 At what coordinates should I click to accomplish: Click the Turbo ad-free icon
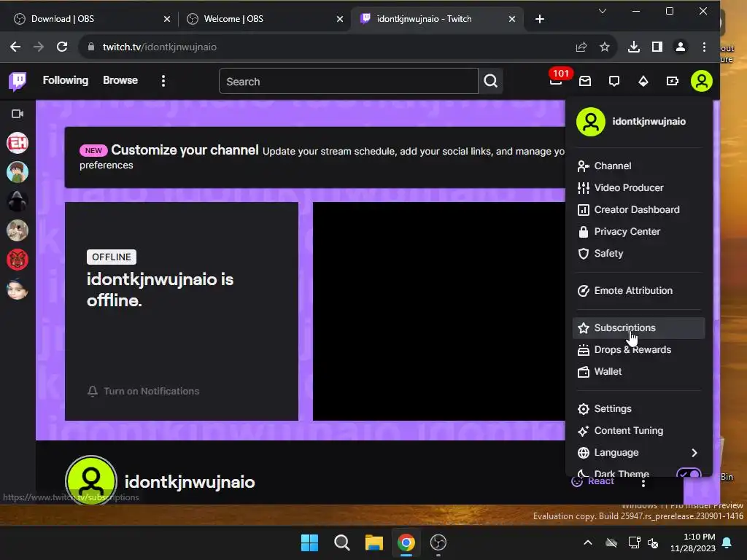(x=672, y=81)
